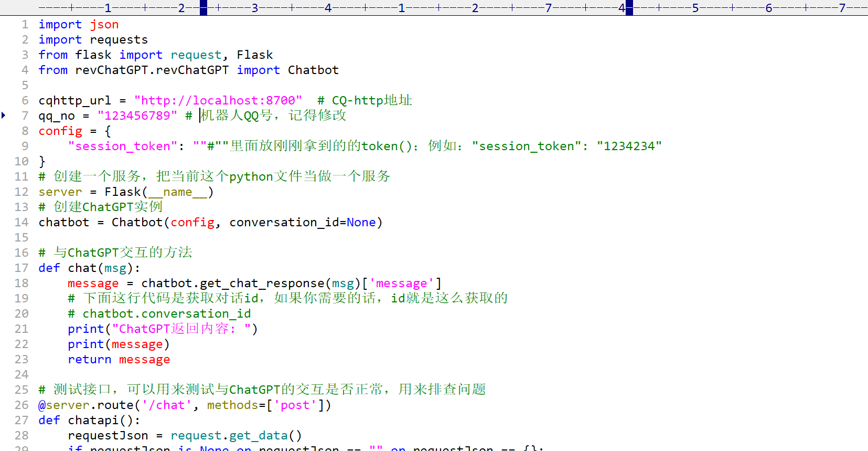
Task: Click "request.get_data()" on line 28
Action: pos(237,435)
